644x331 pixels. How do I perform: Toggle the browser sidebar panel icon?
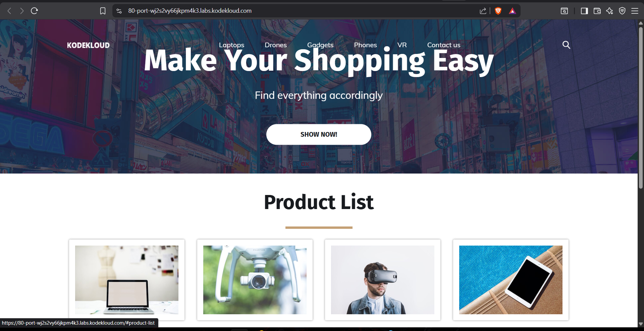[584, 11]
